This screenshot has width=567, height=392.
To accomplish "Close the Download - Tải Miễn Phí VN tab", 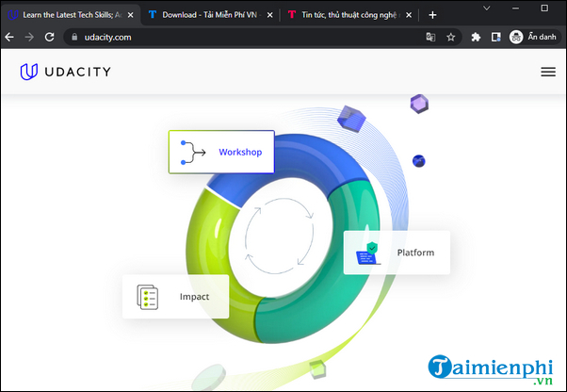I will [269, 15].
